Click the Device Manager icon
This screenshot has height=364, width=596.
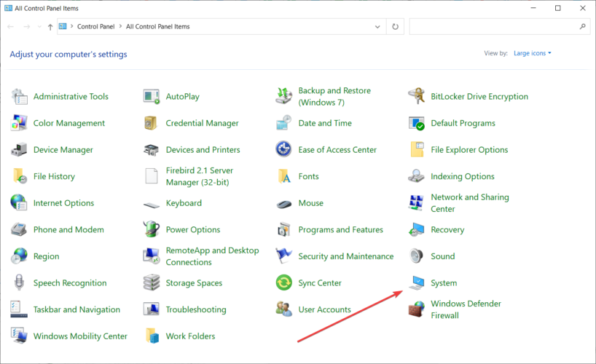[x=19, y=150]
